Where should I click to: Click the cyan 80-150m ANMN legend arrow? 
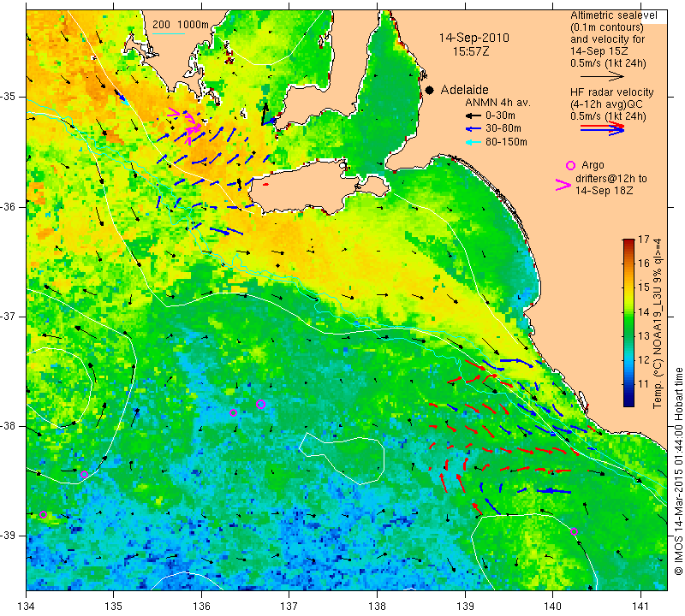point(474,142)
